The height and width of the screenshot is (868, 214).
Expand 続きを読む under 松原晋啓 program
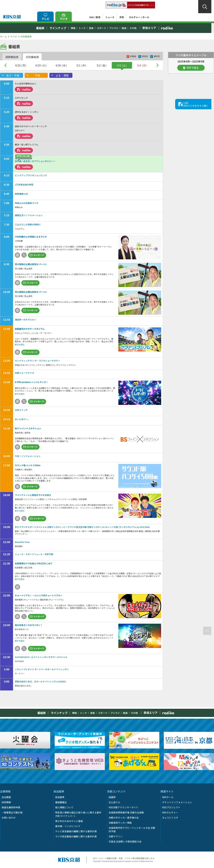[20, 579]
